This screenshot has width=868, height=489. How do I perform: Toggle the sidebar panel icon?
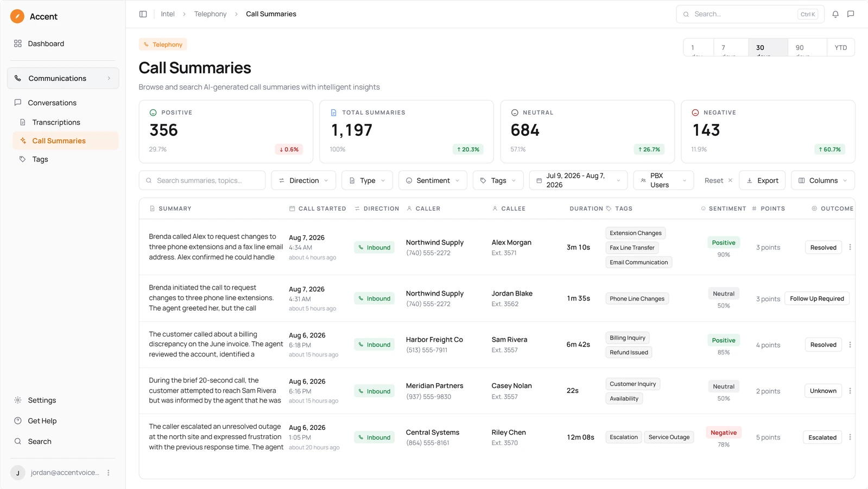click(143, 14)
